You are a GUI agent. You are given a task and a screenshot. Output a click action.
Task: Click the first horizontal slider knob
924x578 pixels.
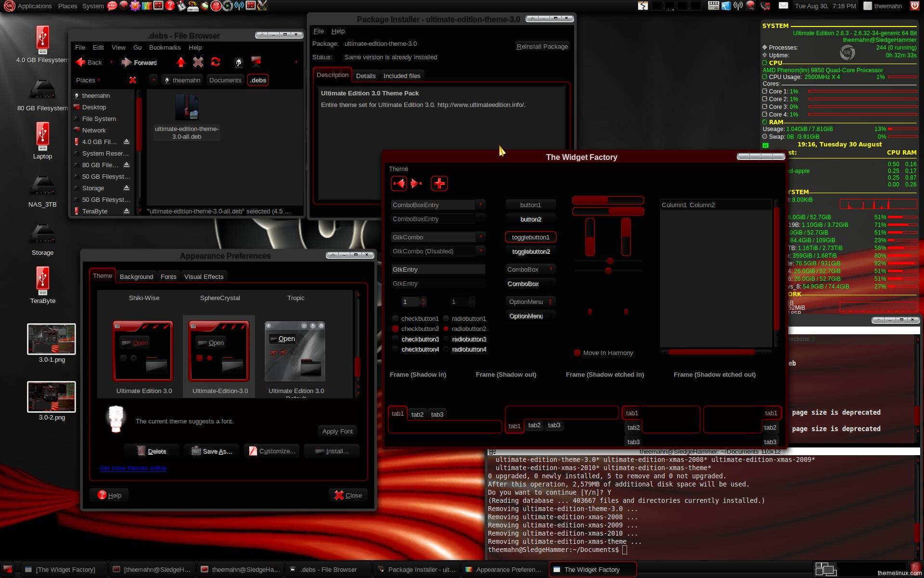point(610,261)
